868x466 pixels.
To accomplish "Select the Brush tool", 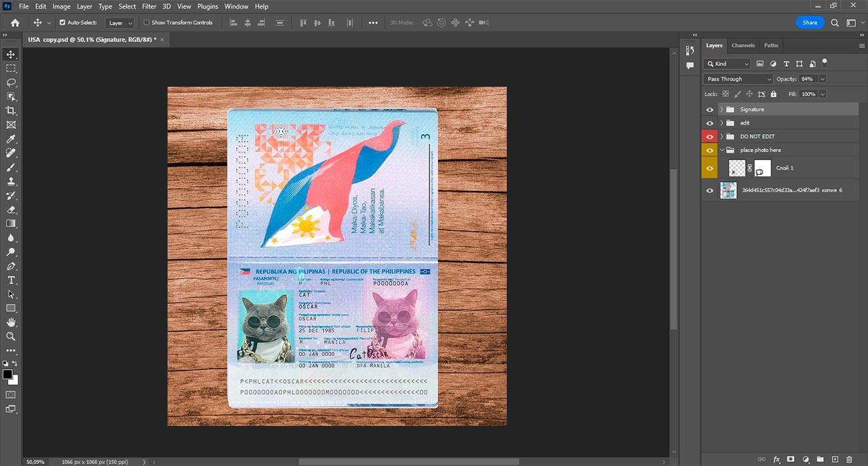I will click(11, 167).
